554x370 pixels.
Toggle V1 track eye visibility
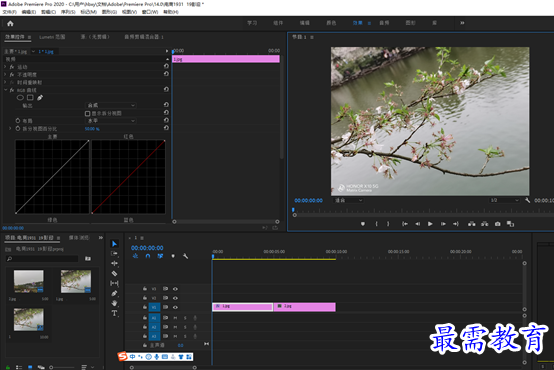click(175, 307)
